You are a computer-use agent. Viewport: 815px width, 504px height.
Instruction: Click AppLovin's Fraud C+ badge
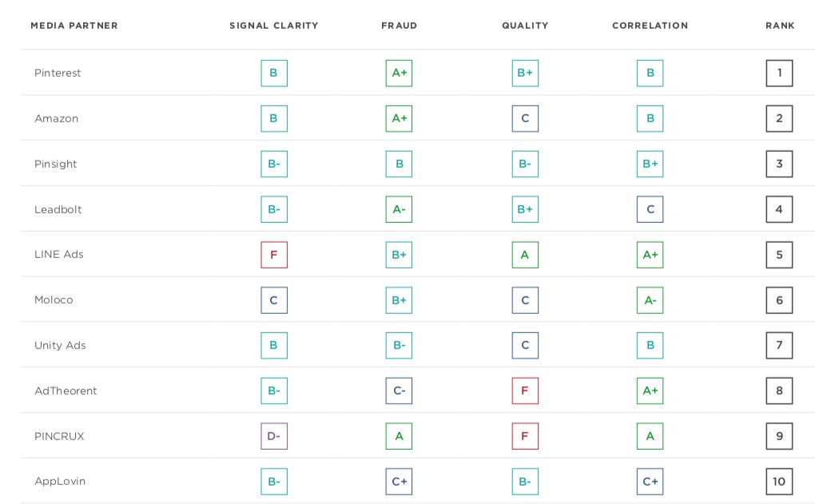(x=400, y=482)
